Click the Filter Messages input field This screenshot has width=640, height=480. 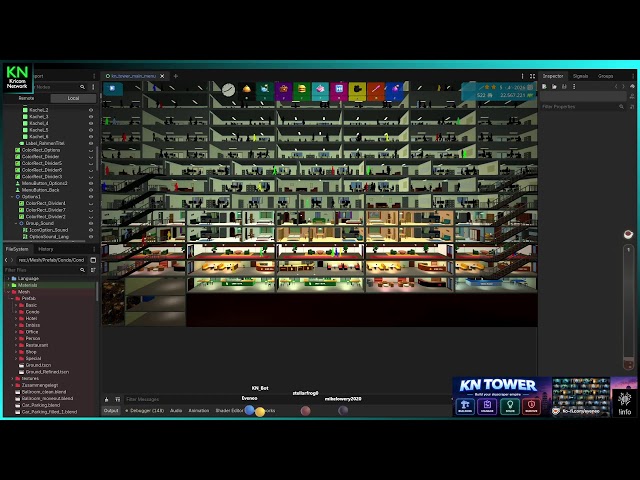point(286,399)
